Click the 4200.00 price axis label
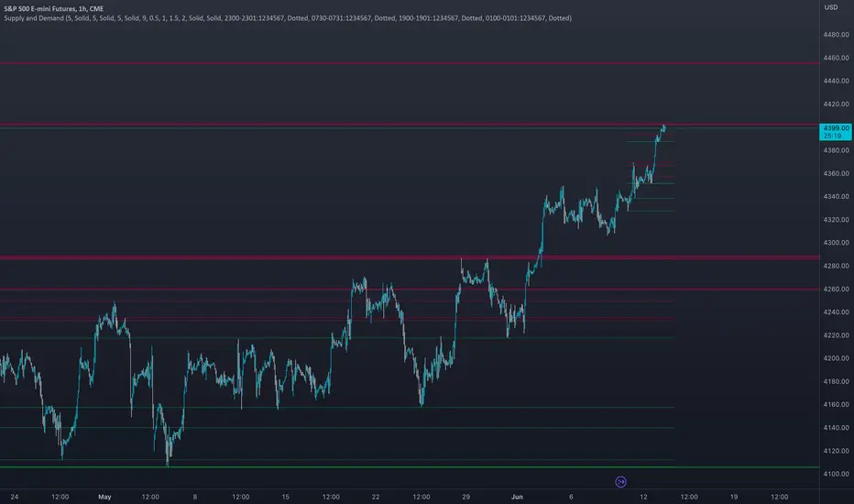Image resolution: width=854 pixels, height=504 pixels. pyautogui.click(x=836, y=358)
